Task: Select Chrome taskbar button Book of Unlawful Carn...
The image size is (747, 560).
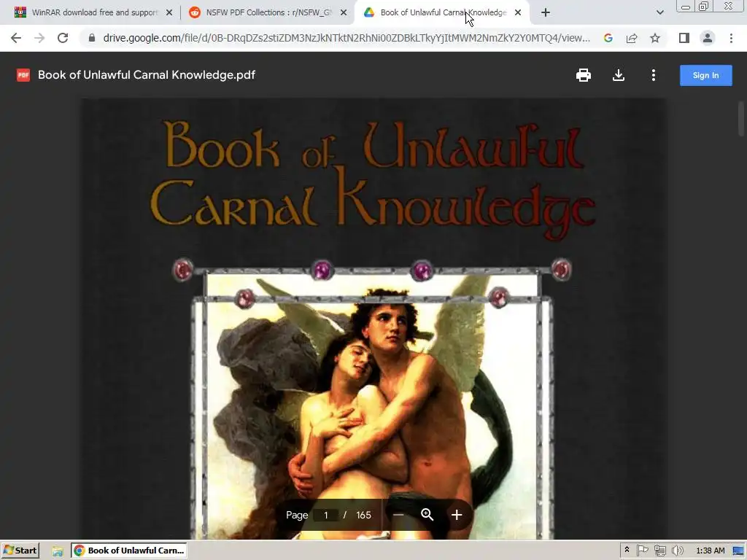Action: [128, 551]
